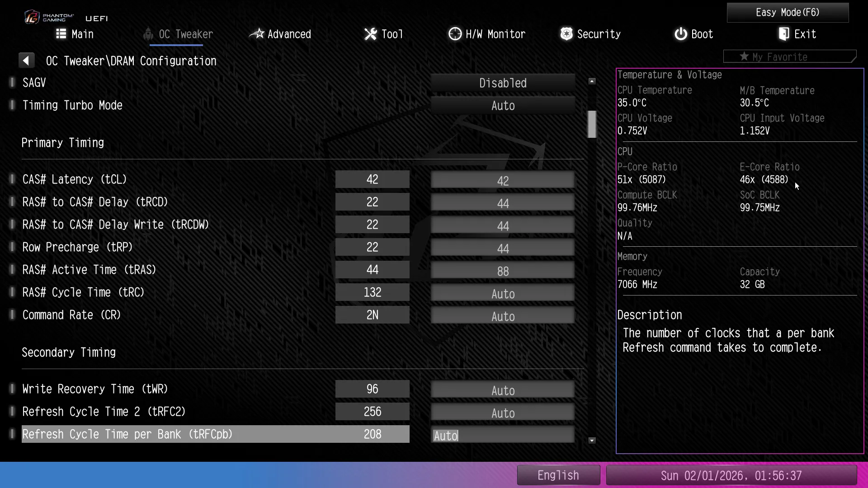Click the English language button
The height and width of the screenshot is (488, 868).
click(558, 475)
